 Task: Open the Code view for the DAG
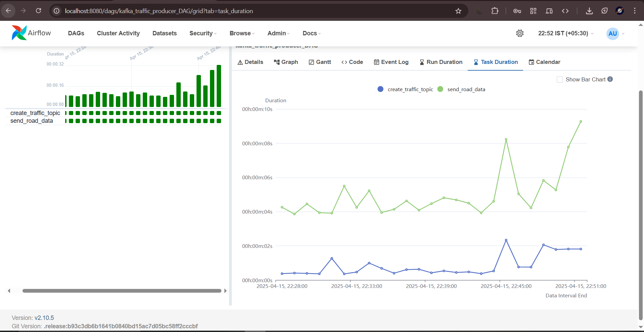[352, 62]
